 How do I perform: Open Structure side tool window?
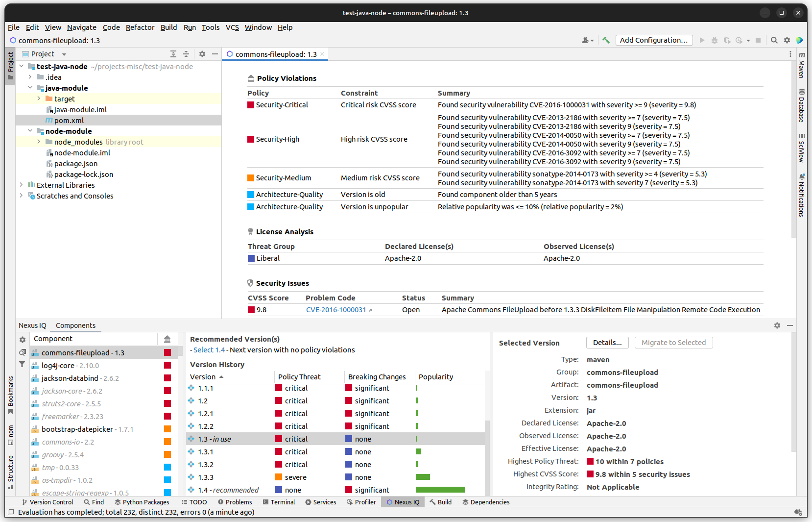click(10, 472)
